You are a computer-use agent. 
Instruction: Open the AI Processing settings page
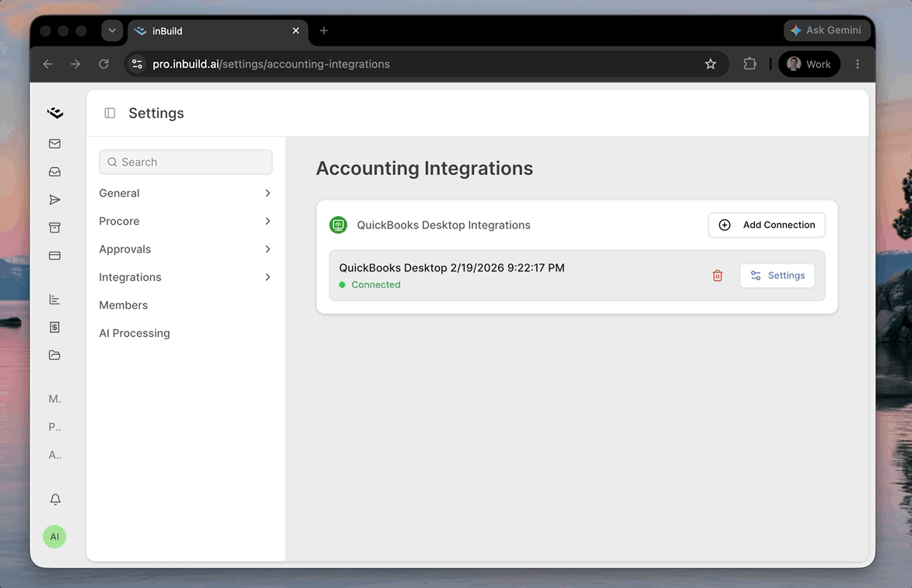click(x=135, y=333)
